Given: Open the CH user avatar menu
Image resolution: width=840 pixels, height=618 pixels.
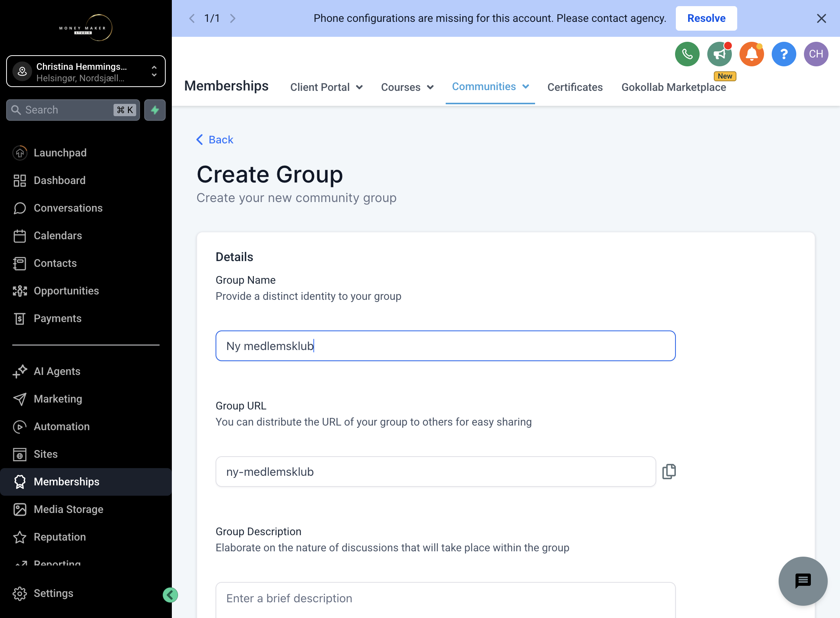Looking at the screenshot, I should click(816, 54).
